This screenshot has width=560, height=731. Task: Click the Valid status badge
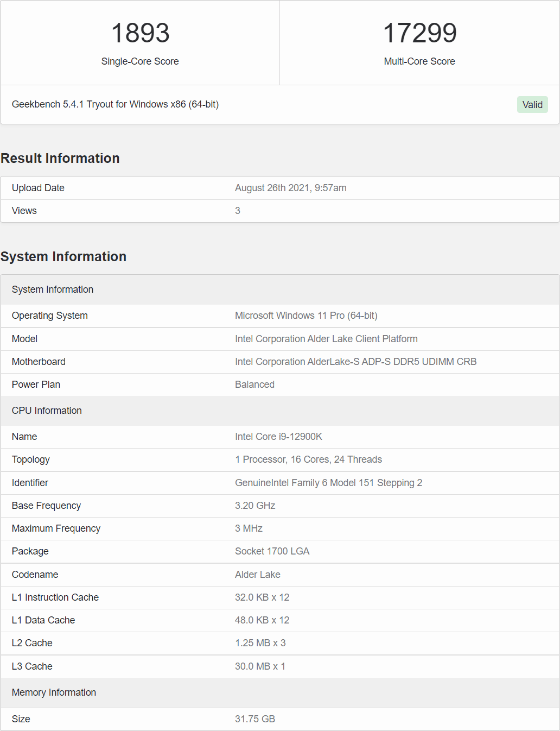pos(532,105)
